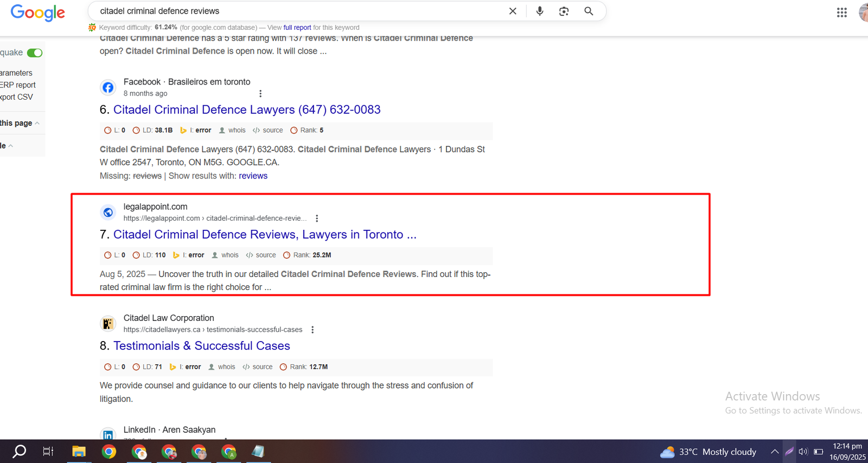
Task: Show results with 'reviews' link
Action: 253,176
